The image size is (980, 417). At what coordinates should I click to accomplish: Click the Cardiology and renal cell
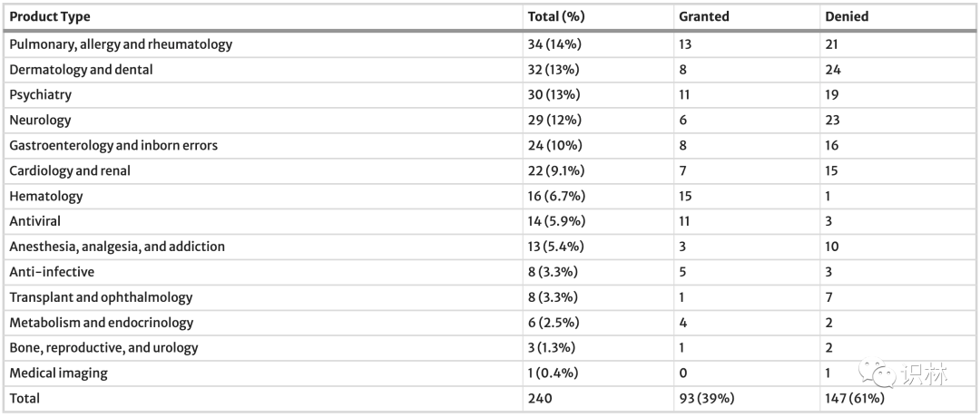point(70,170)
